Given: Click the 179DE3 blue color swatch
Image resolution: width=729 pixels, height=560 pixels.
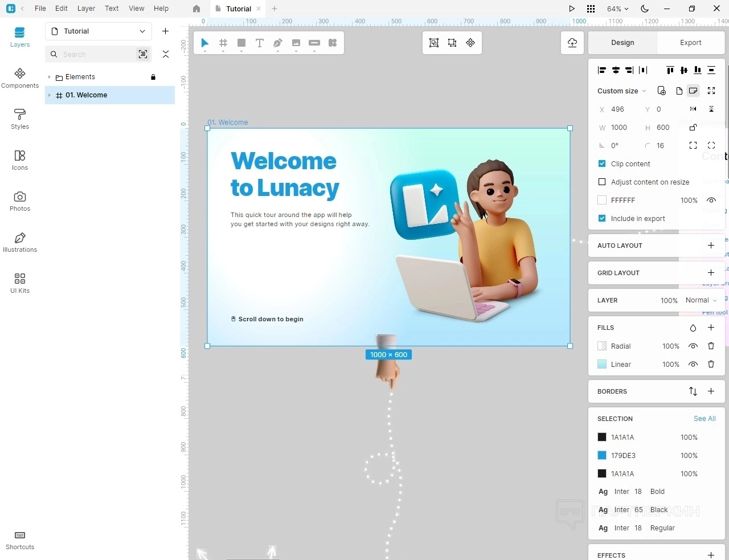Looking at the screenshot, I should (602, 456).
